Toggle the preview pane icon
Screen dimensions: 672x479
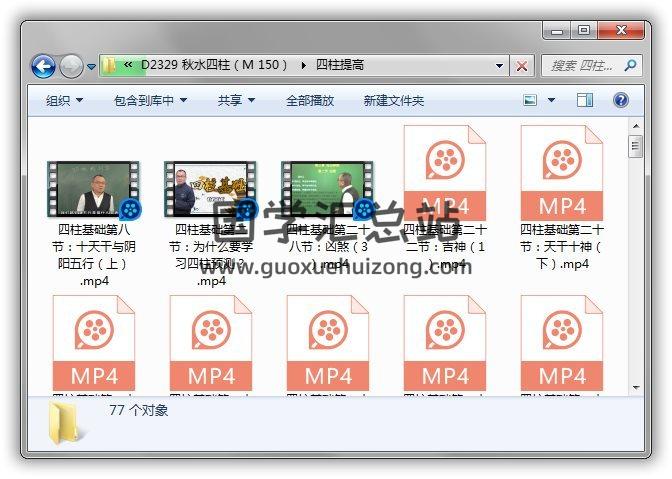pos(585,100)
